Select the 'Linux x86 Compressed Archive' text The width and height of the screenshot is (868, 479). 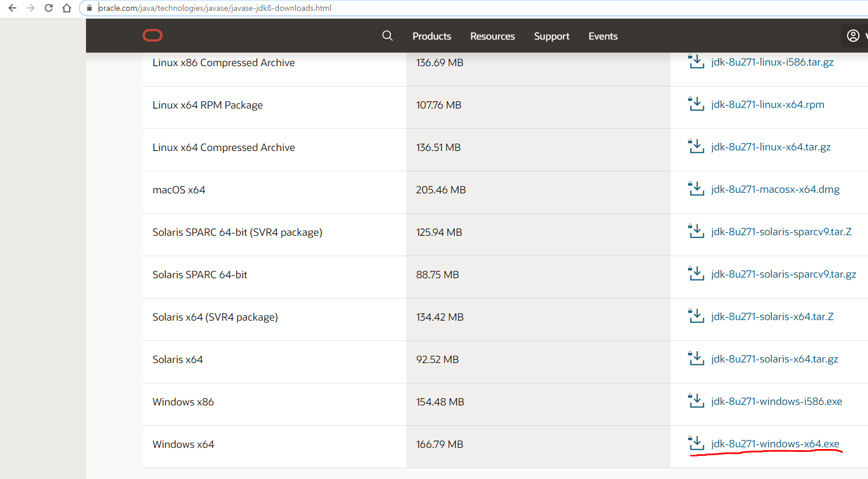click(x=224, y=63)
